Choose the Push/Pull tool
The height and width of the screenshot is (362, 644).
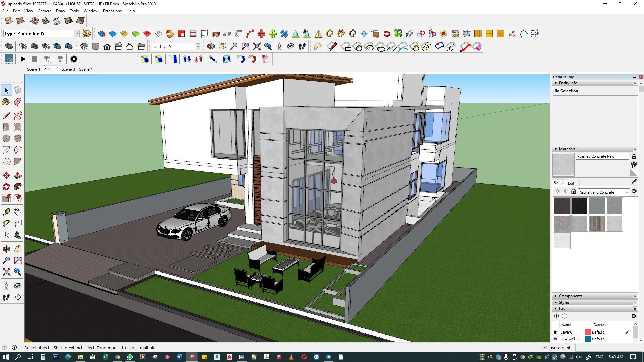[18, 175]
